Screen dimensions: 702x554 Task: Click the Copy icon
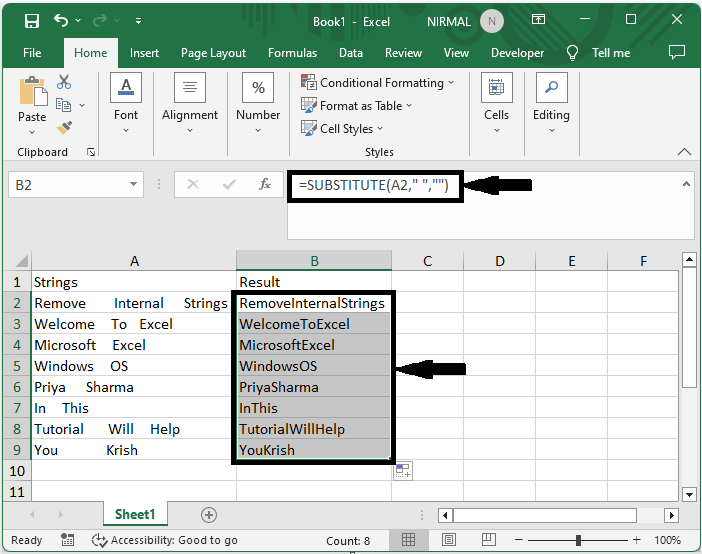click(63, 105)
